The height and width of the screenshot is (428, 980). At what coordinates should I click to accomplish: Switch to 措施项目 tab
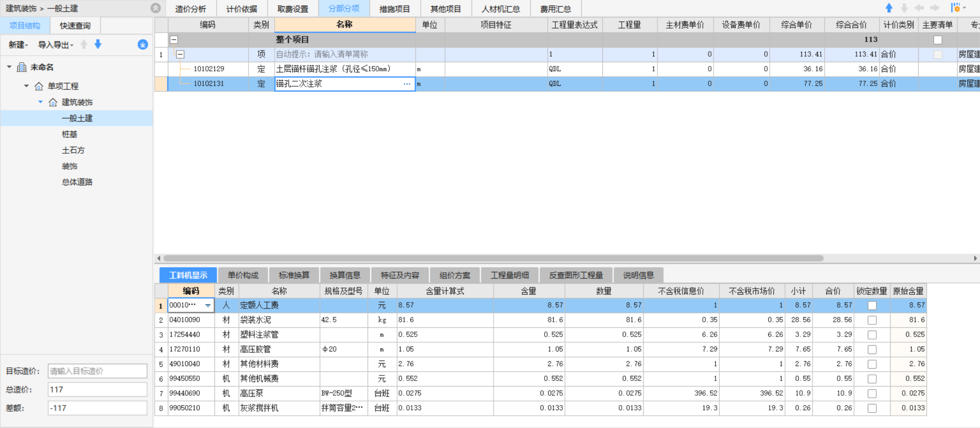395,9
